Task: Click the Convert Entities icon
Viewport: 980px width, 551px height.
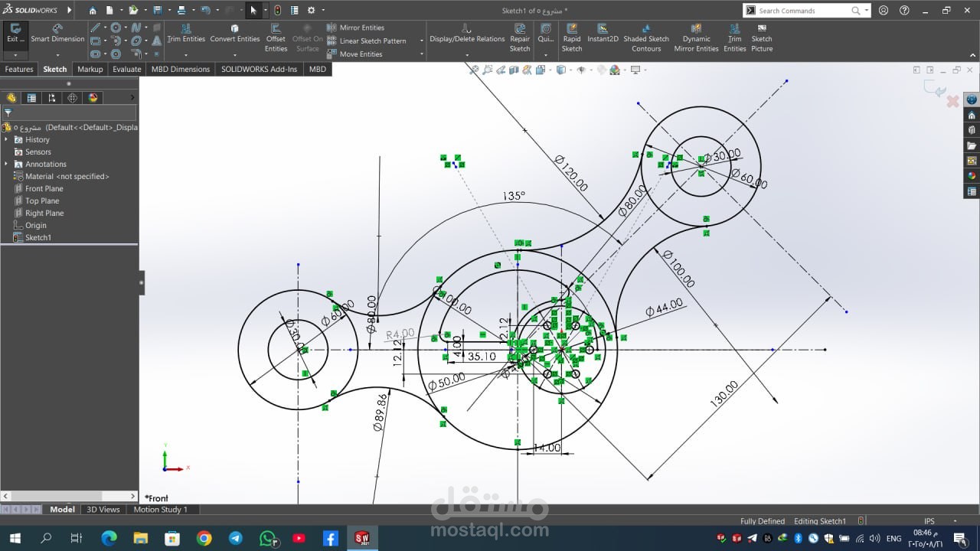Action: pyautogui.click(x=235, y=33)
